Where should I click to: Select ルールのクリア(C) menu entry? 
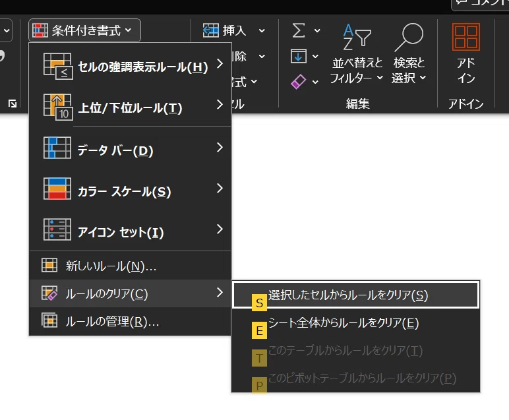[x=130, y=293]
